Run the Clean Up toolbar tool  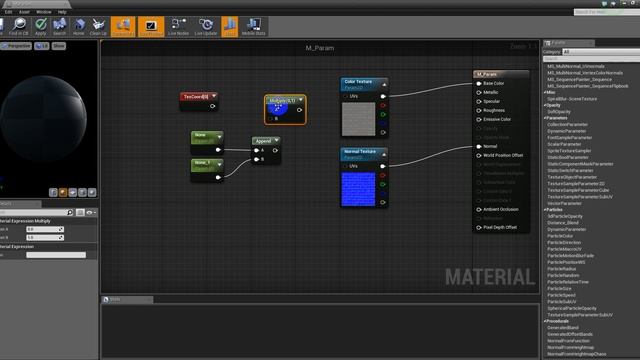[98, 27]
